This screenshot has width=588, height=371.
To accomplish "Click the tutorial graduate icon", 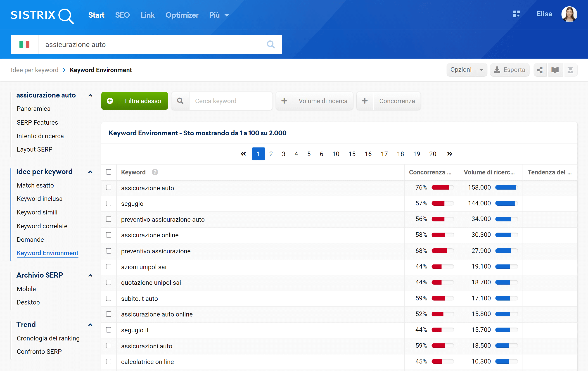I will [570, 70].
